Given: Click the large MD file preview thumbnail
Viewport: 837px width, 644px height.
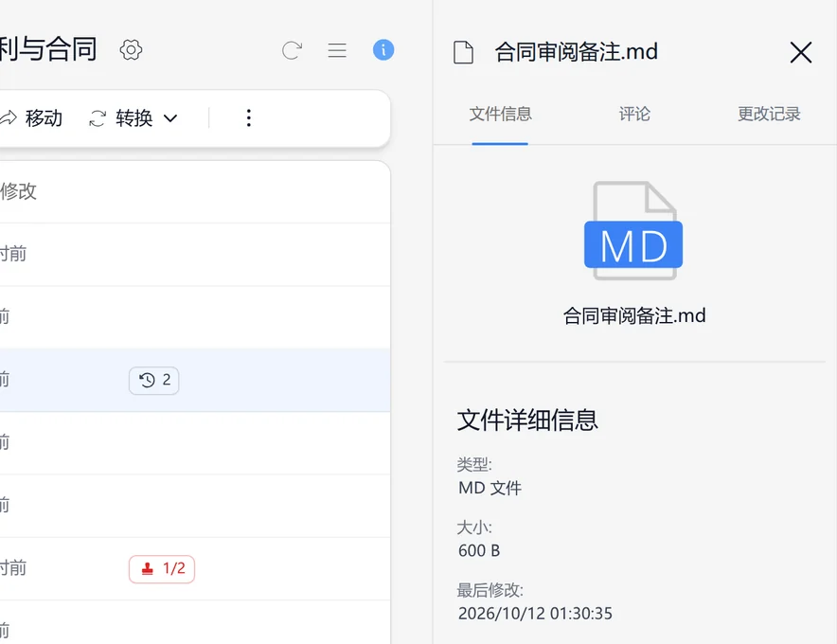Looking at the screenshot, I should point(633,231).
